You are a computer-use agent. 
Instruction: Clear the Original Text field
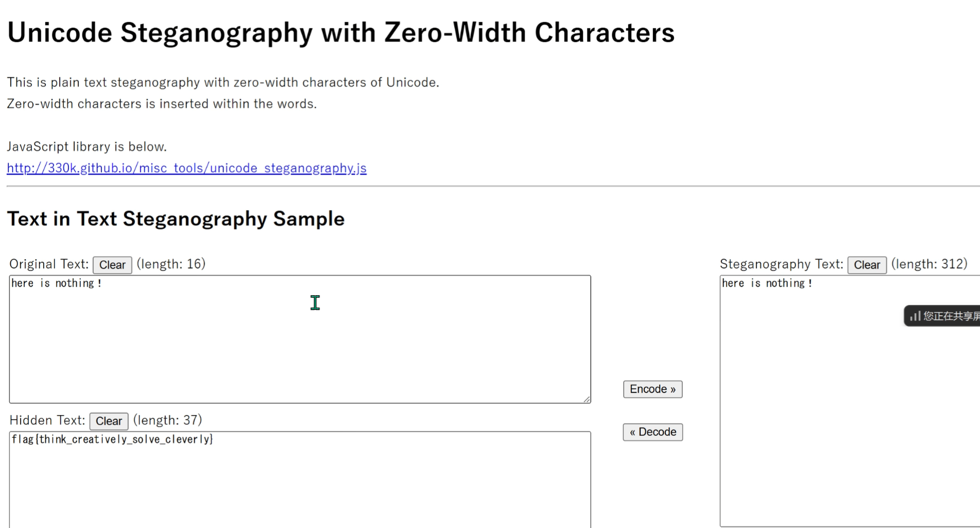[x=112, y=265]
